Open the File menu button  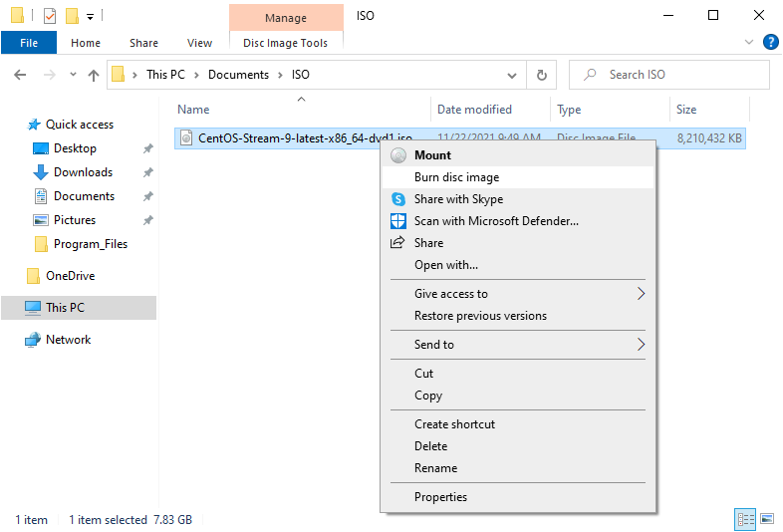tap(29, 43)
